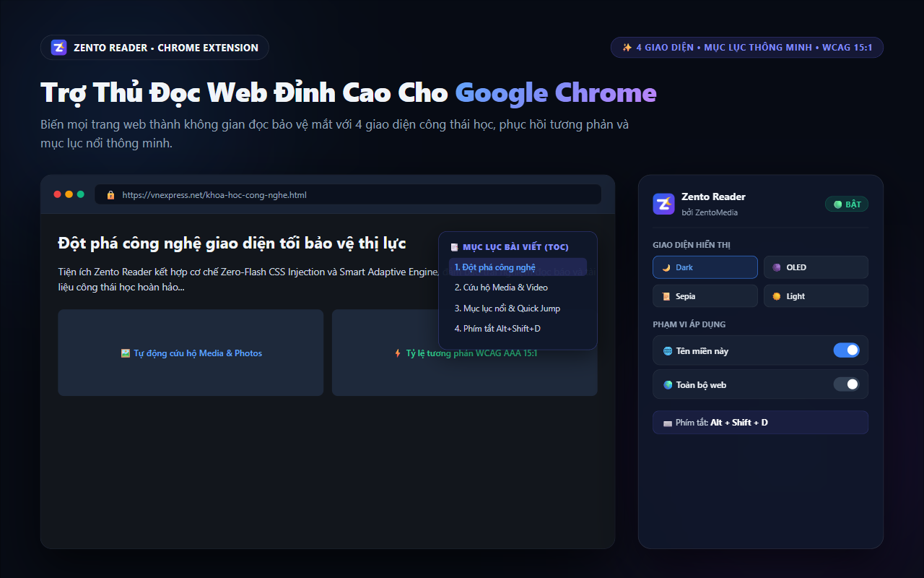Toggle the Toàn bộ web switch
The width and height of the screenshot is (924, 578).
(x=847, y=384)
